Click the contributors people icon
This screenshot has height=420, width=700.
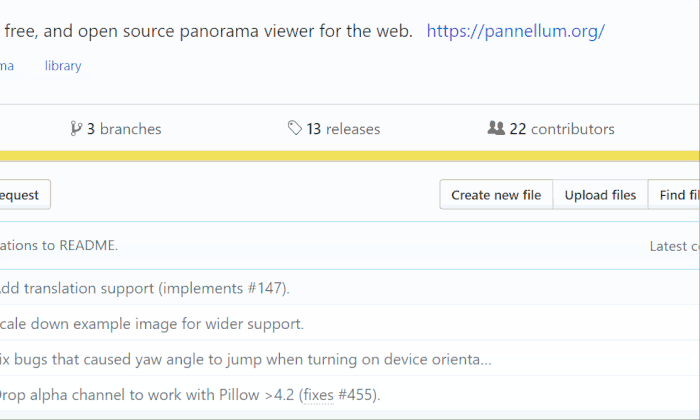[x=496, y=128]
